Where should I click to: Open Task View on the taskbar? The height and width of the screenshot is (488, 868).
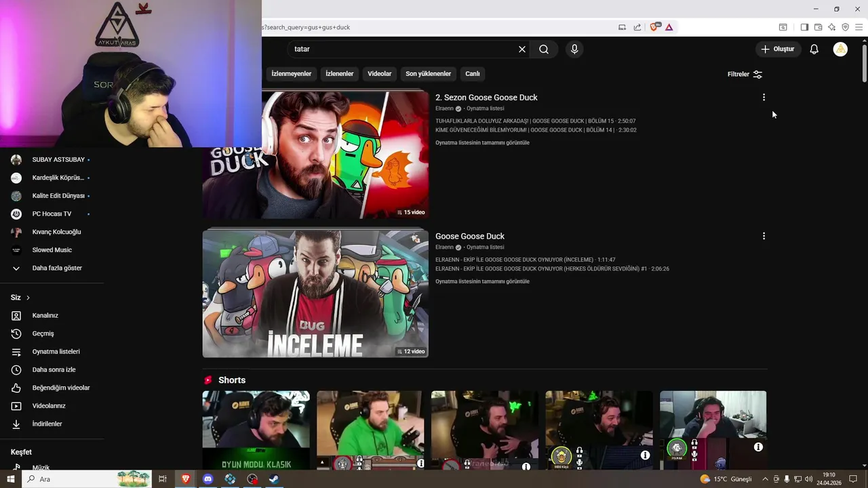pyautogui.click(x=163, y=479)
